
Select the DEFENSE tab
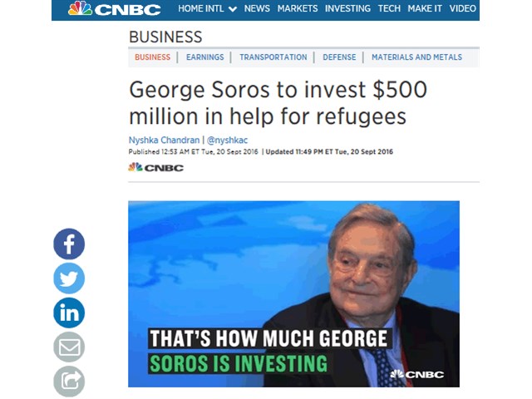(x=339, y=57)
